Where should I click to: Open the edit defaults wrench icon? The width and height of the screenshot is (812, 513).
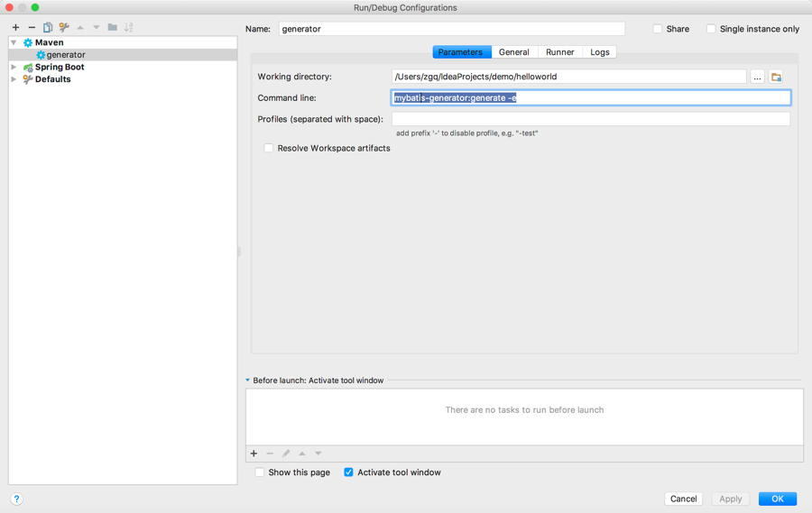(64, 27)
